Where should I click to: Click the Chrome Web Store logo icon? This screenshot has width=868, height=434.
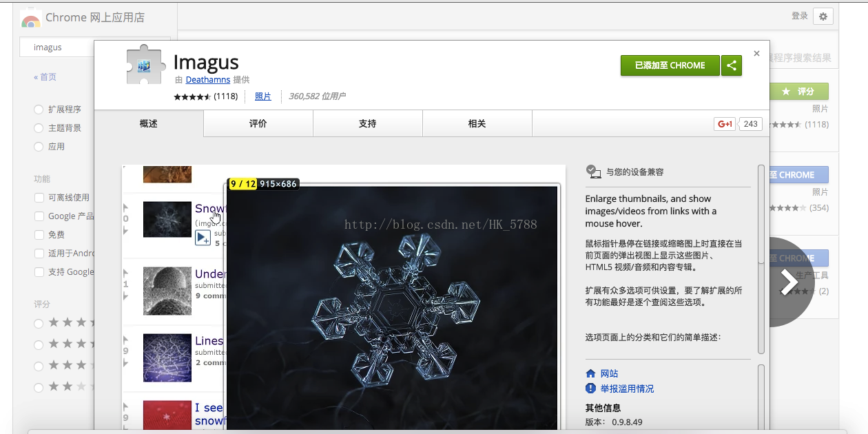point(30,18)
